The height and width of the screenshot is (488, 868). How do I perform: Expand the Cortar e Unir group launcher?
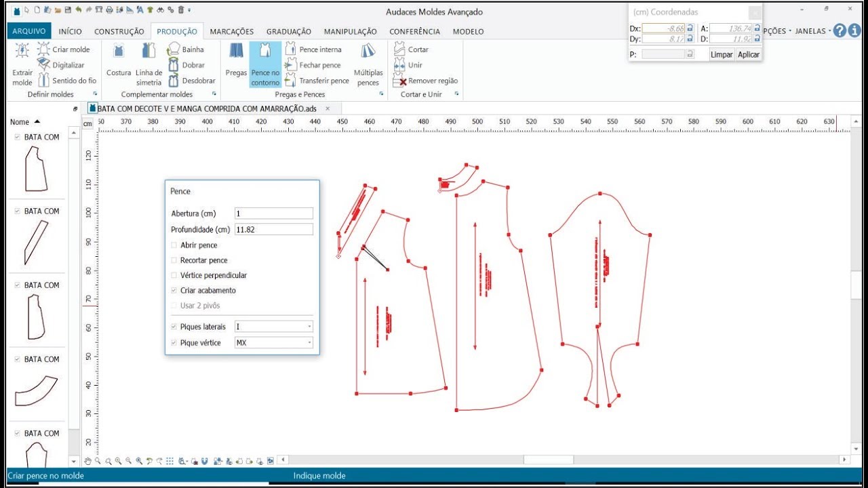456,94
